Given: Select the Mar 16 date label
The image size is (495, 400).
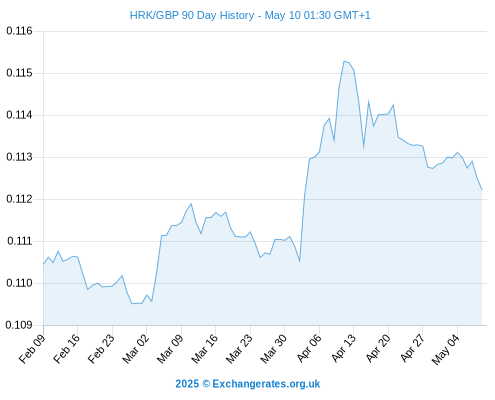Looking at the screenshot, I should tap(204, 349).
